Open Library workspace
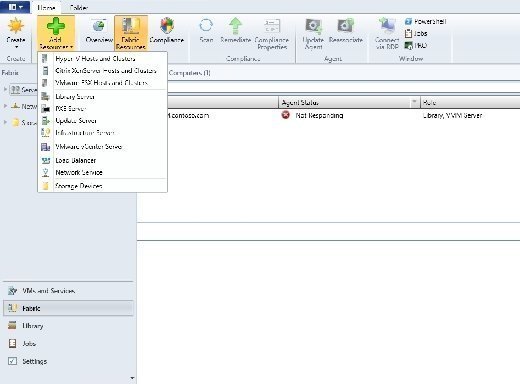The image size is (520, 384). pos(68,326)
